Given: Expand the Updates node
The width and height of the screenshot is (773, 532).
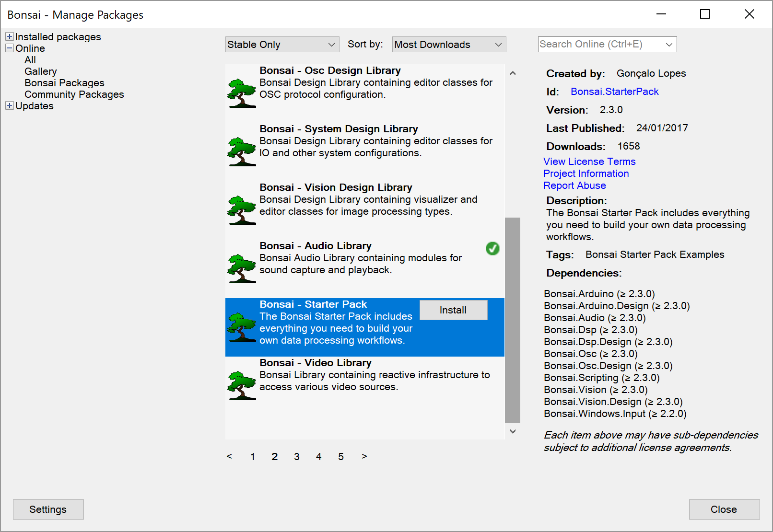Looking at the screenshot, I should [9, 105].
